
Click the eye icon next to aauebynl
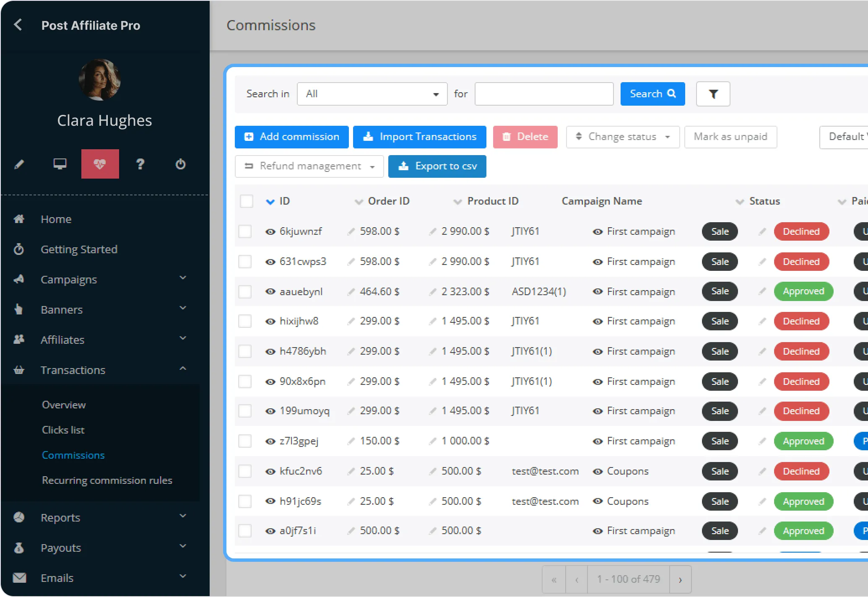click(x=270, y=291)
